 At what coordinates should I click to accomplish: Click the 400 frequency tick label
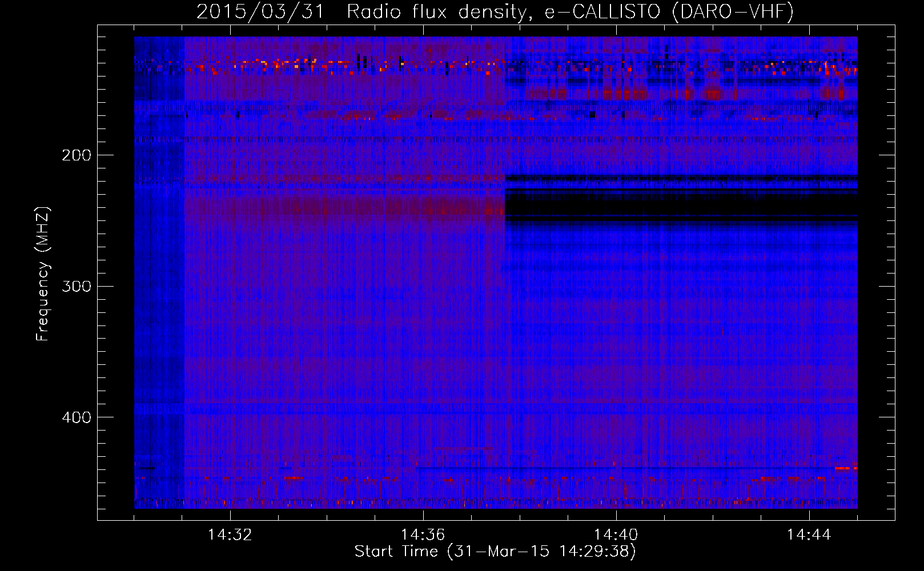pyautogui.click(x=77, y=417)
